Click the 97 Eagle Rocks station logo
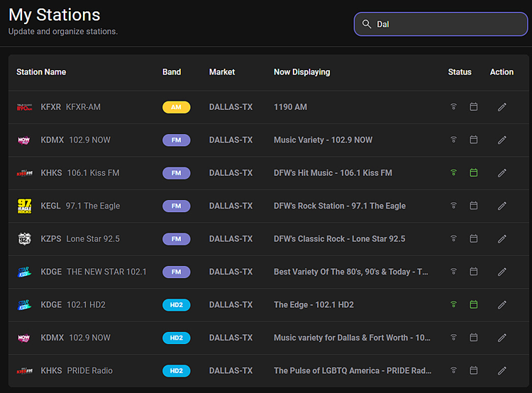This screenshot has width=532, height=393. tap(24, 206)
